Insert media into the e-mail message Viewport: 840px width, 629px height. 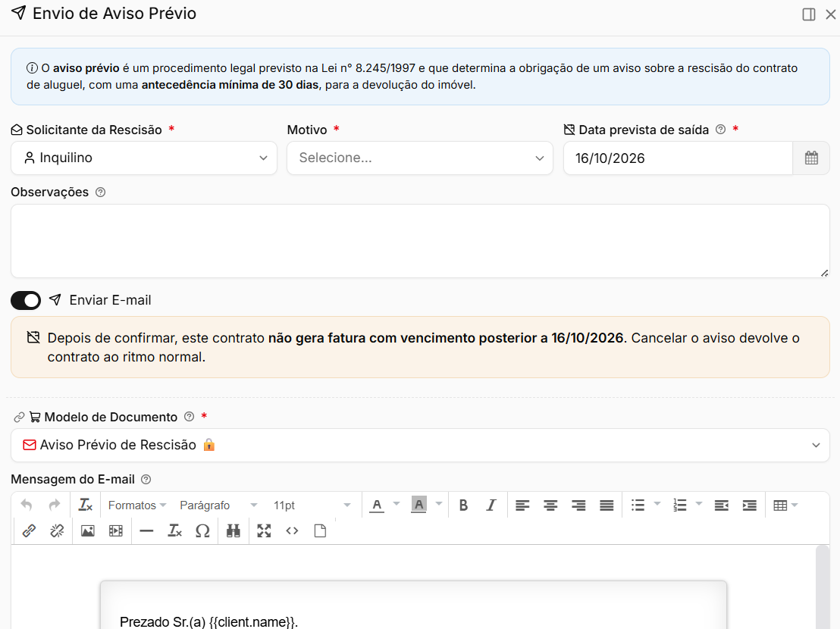coord(116,531)
